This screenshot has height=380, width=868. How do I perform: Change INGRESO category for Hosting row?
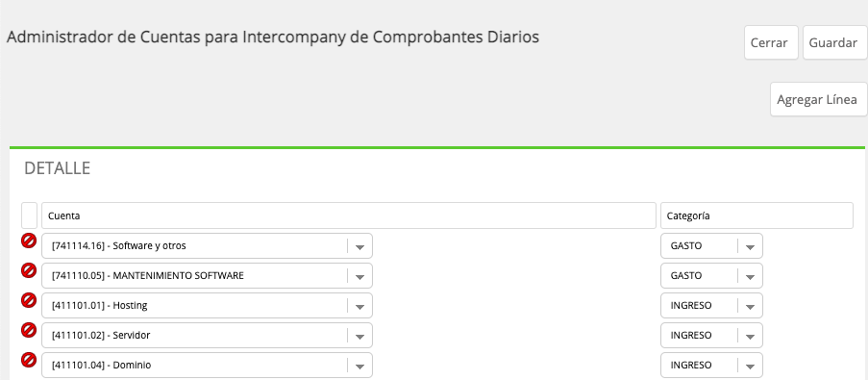coord(712,306)
